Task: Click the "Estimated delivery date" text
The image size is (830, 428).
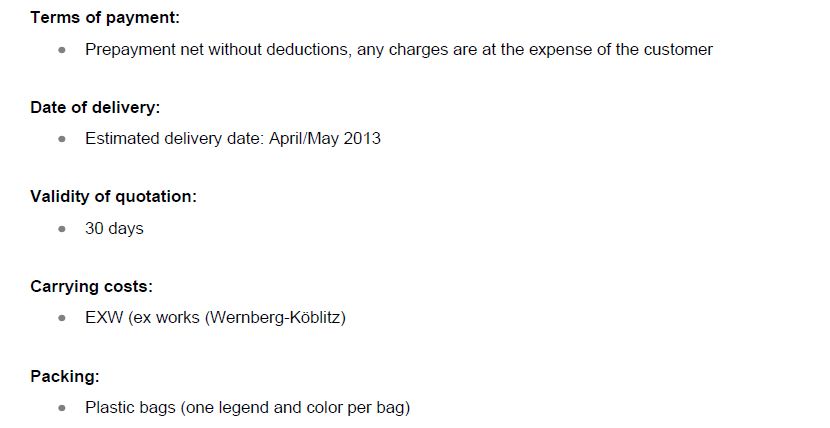Action: pyautogui.click(x=174, y=139)
